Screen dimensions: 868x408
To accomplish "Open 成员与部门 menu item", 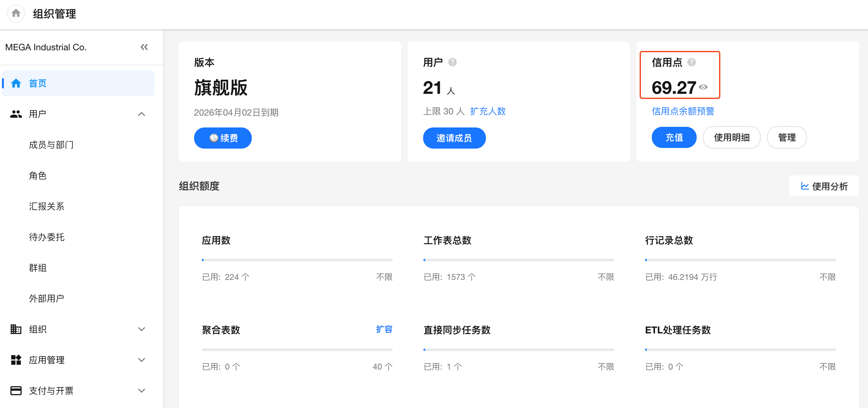I will click(x=51, y=145).
